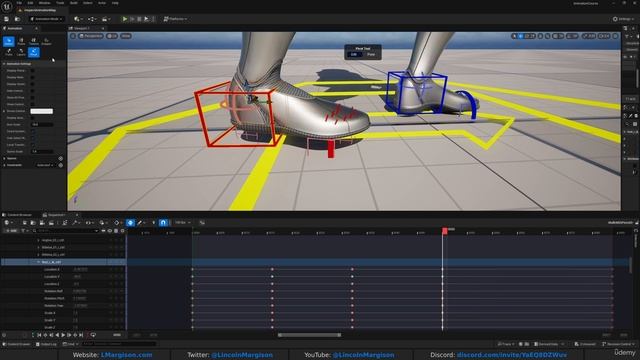The height and width of the screenshot is (360, 640).
Task: Click the Show button in viewport
Action: coord(126,36)
